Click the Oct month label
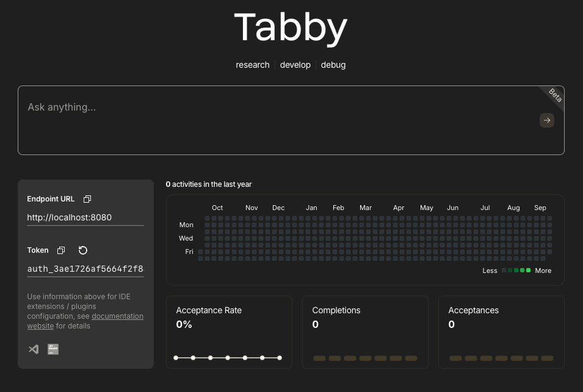583x392 pixels. (217, 208)
